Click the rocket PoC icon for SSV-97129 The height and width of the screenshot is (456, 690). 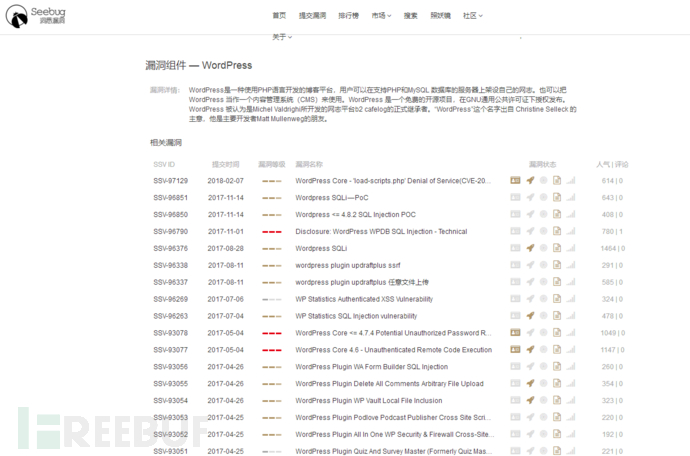530,180
